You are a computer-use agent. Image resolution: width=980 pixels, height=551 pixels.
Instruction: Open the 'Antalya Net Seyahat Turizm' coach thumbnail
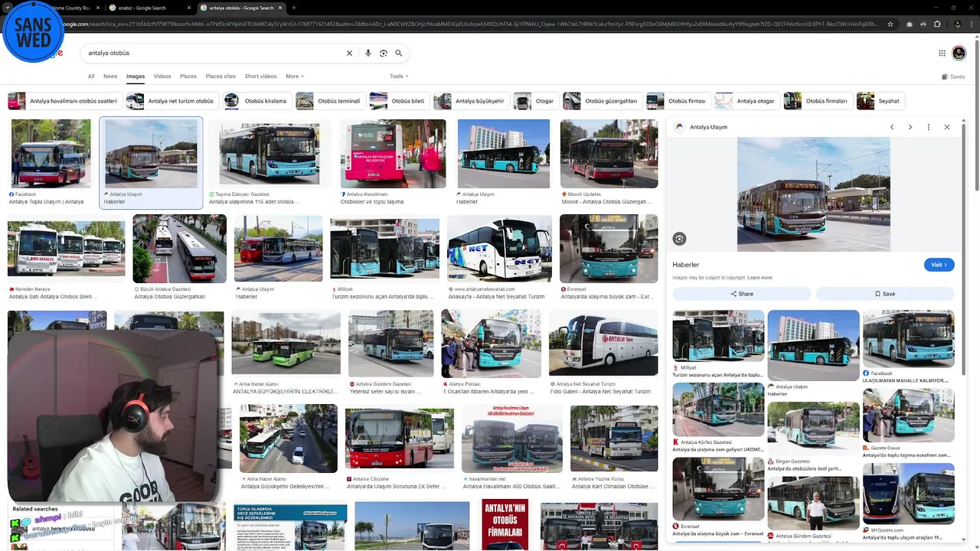coord(499,249)
